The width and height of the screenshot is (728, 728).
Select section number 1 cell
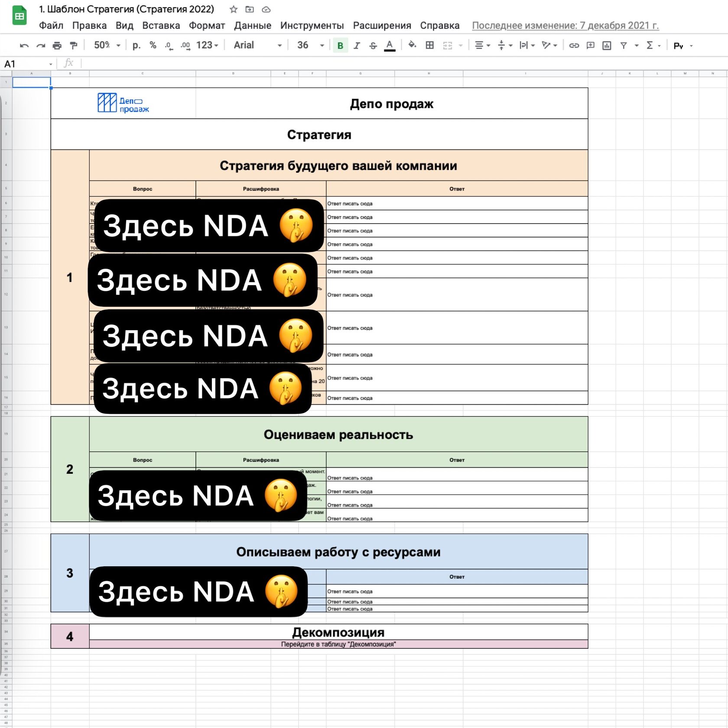pos(70,277)
